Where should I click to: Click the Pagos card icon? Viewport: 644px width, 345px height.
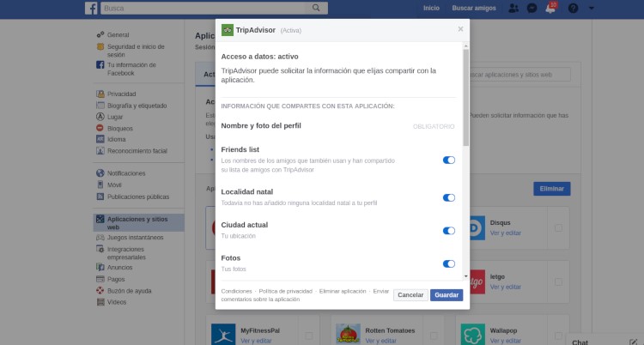[x=100, y=278]
